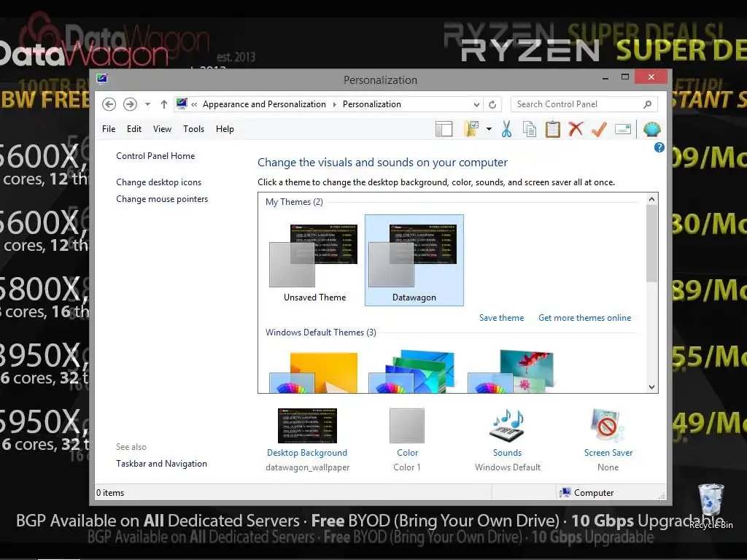Minimize the Personalization window

[x=605, y=77]
